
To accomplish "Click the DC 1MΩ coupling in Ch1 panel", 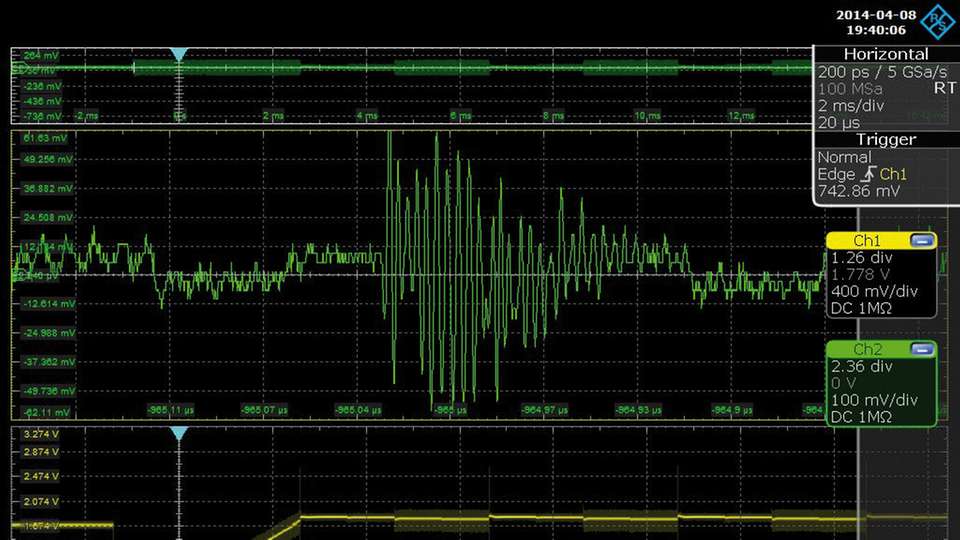I will (x=861, y=309).
